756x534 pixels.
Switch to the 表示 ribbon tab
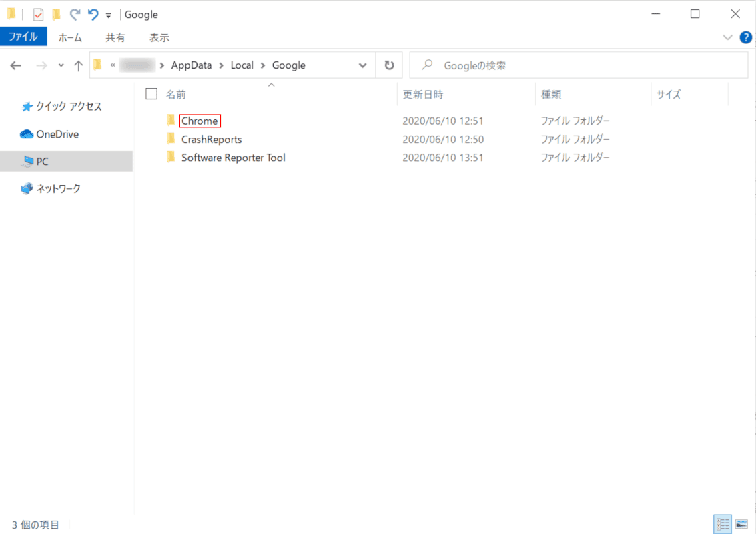pyautogui.click(x=159, y=37)
